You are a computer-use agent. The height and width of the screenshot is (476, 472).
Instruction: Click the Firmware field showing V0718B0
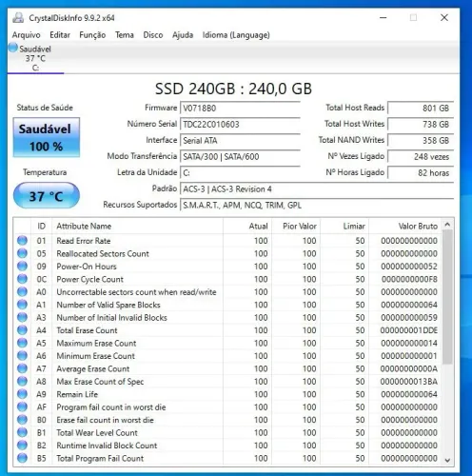(240, 109)
